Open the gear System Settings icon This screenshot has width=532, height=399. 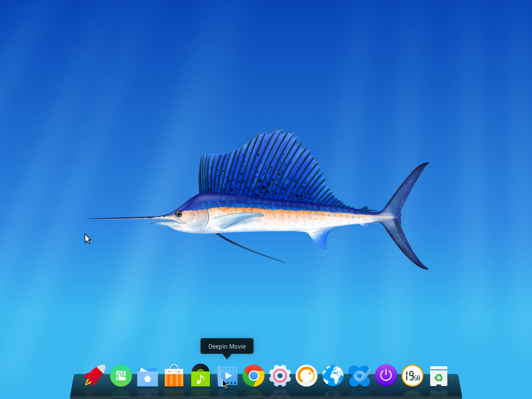click(x=280, y=376)
